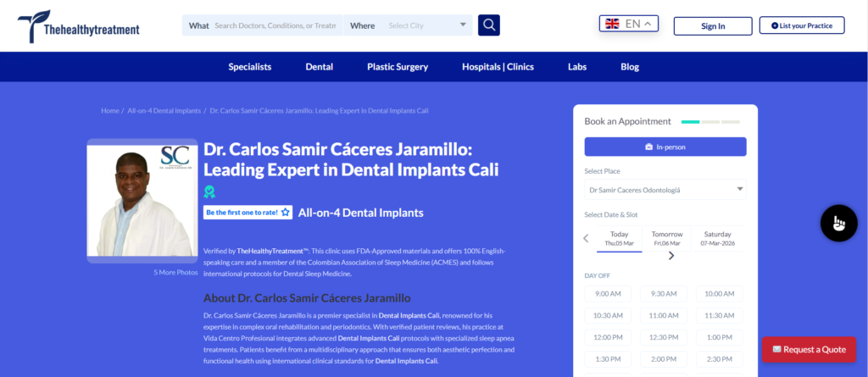This screenshot has width=868, height=377.
Task: Select the Today Thu, 05 Mar tab
Action: point(620,239)
